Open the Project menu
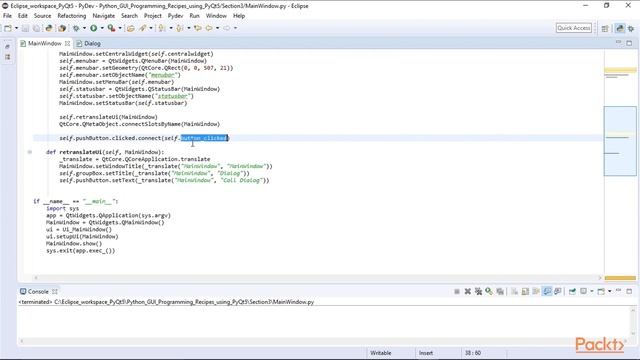The height and width of the screenshot is (360, 640). pos(153,16)
